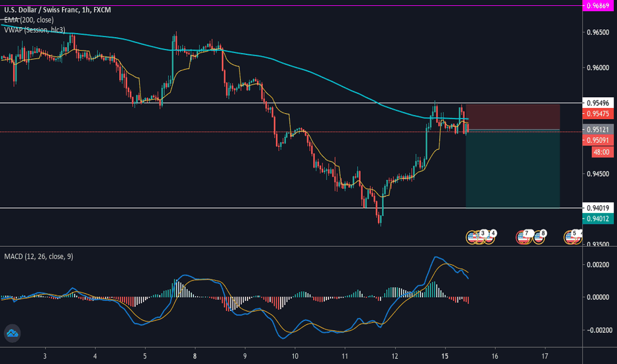Viewport: 617px width, 364px height.
Task: Select the red stop-loss zone of short position
Action: (x=512, y=117)
